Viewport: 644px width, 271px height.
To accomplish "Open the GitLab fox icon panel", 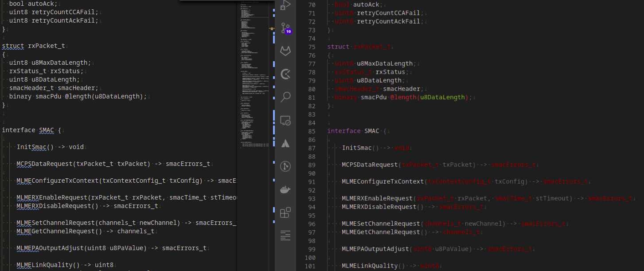I will pos(285,51).
